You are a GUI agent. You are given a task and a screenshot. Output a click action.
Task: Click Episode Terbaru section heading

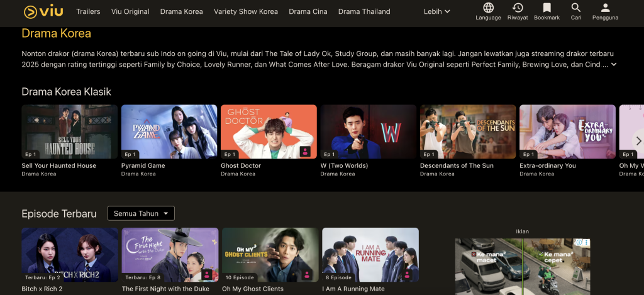[x=58, y=214]
